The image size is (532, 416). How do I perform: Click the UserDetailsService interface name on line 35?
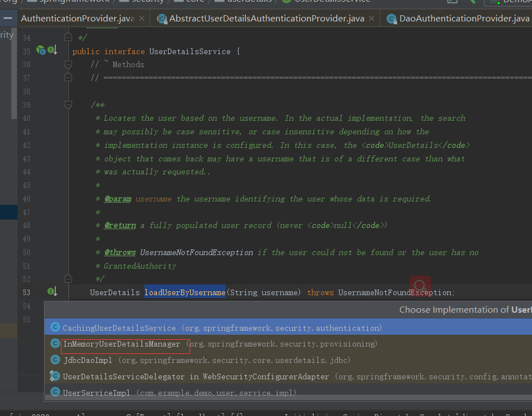[x=190, y=51]
